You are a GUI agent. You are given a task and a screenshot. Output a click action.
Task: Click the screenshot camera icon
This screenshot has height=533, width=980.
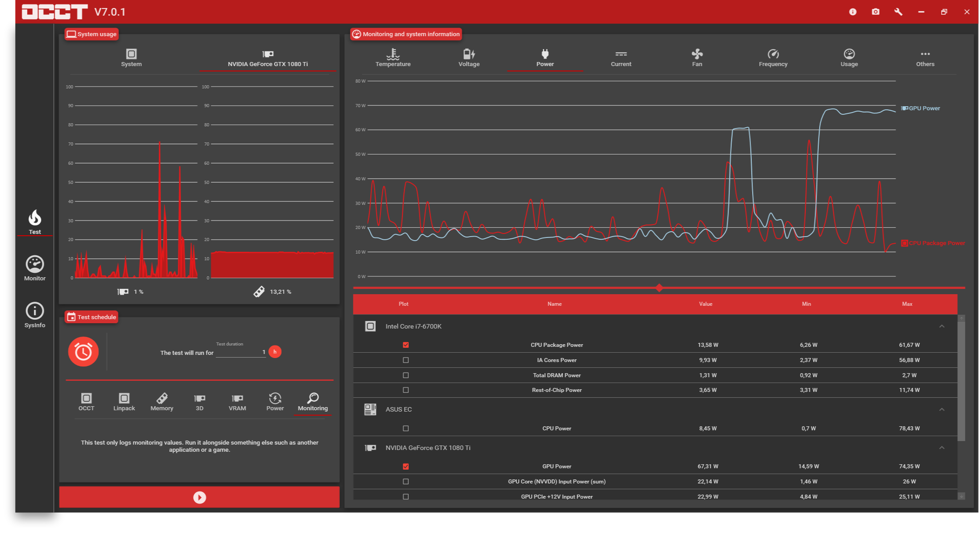pos(875,12)
